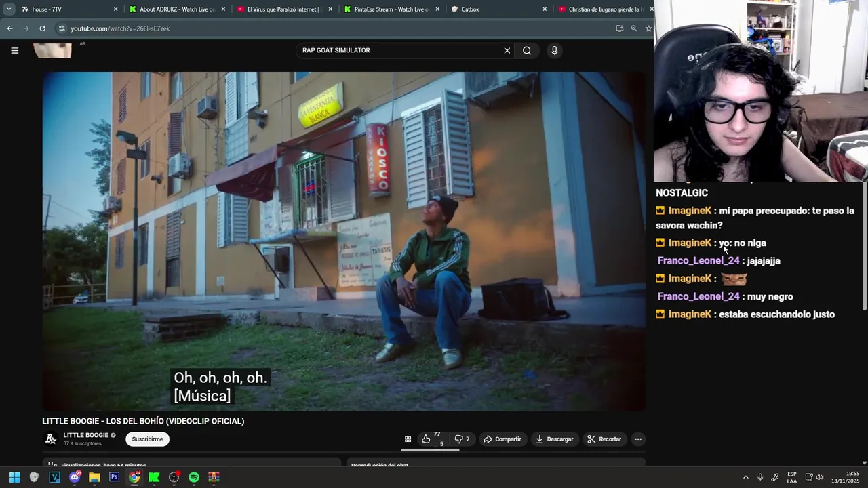Click Franco_Leonel_24 name on jajajajja message
Viewport: 868px width, 488px height.
(698, 260)
